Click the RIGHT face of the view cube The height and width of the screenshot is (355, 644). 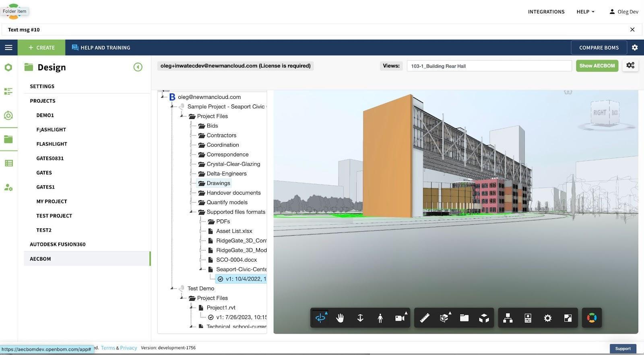click(x=599, y=113)
